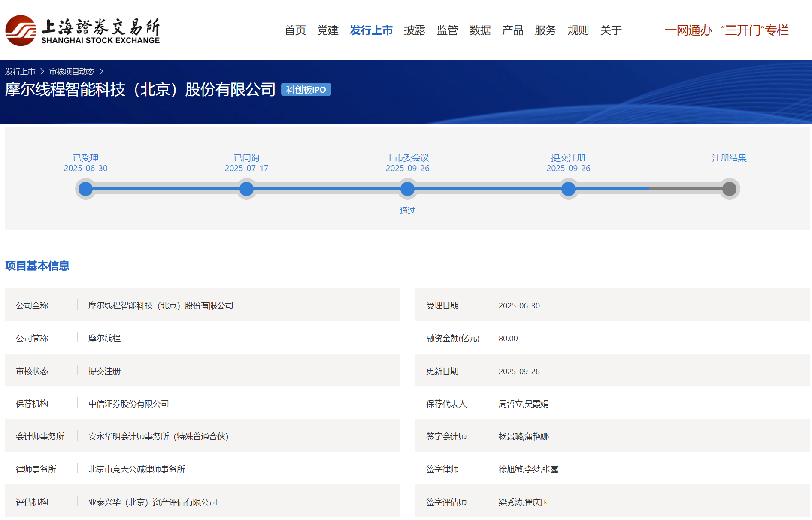
Task: Open the 产品 navigation menu
Action: coord(512,30)
